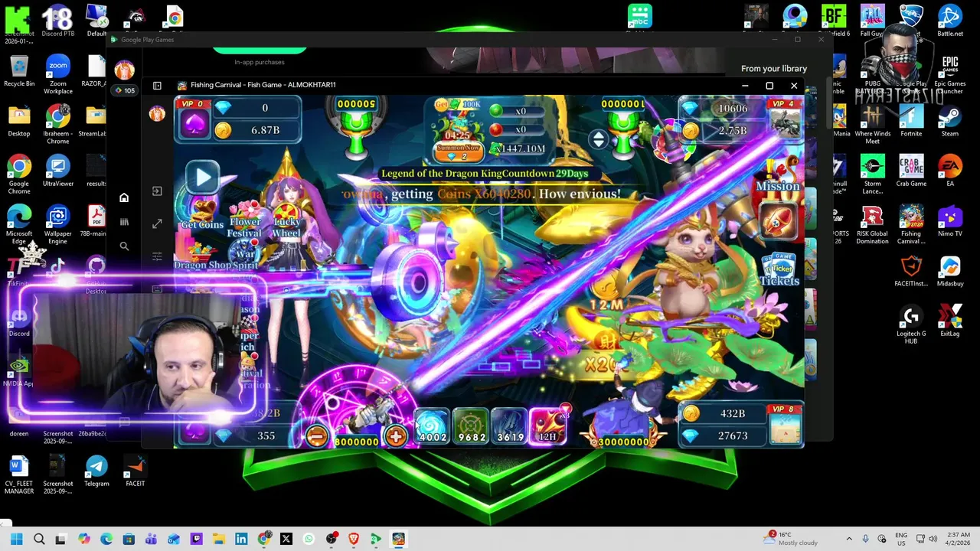The height and width of the screenshot is (551, 980).
Task: Open the Telegram desktop shortcut
Action: coord(96,471)
